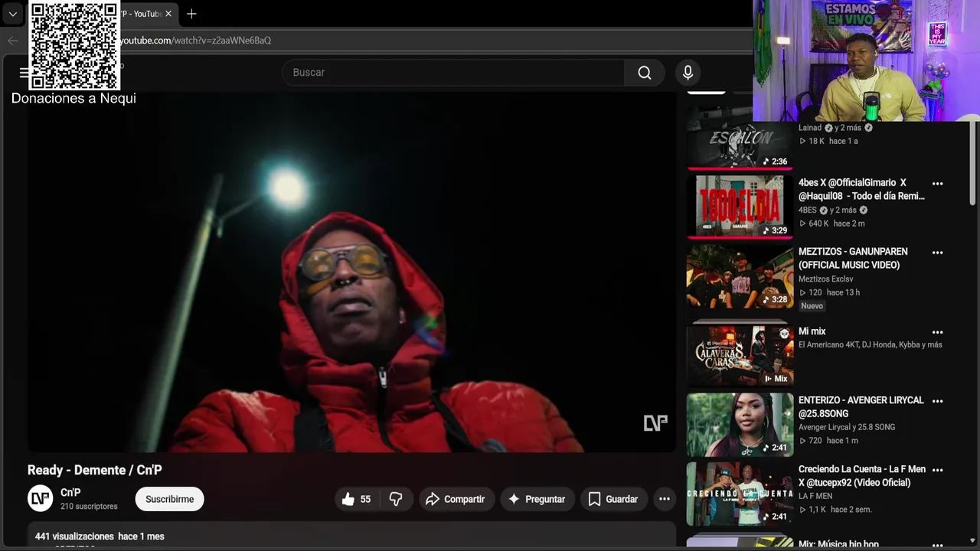Open MEZTIZOS GANUNPAREN video thumbnail
The height and width of the screenshot is (551, 980).
740,276
